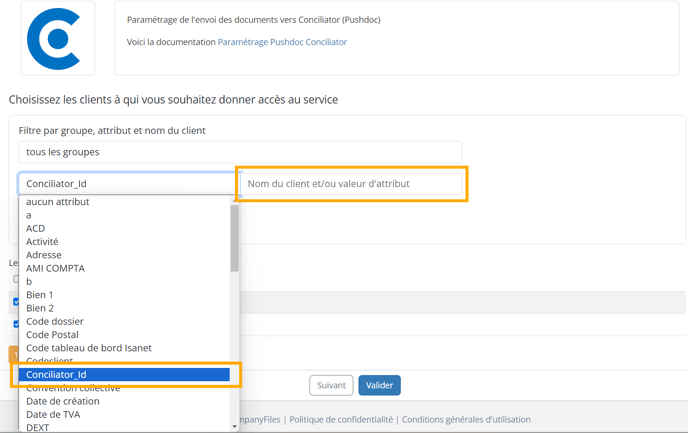
Task: Choose the 'Date de création' attribute
Action: tap(124, 401)
